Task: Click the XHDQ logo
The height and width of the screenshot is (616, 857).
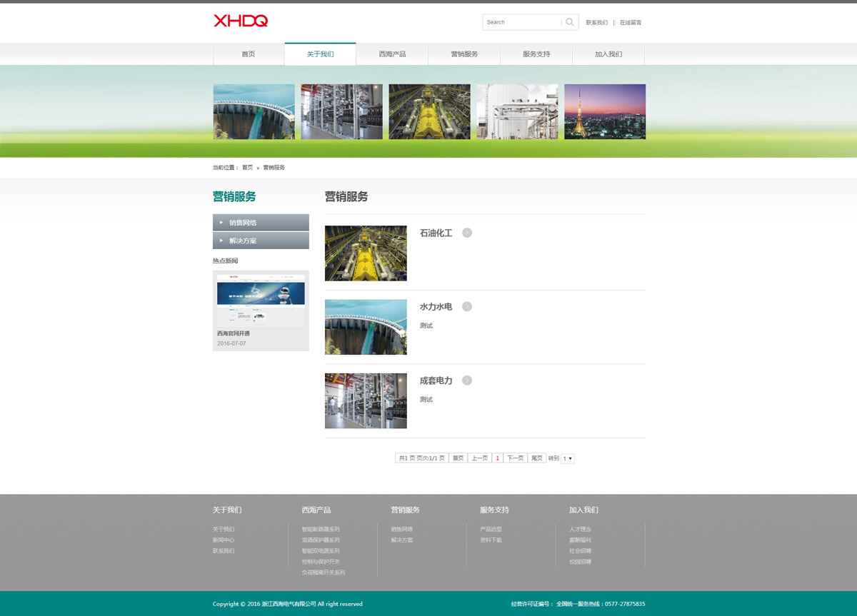Action: click(241, 21)
